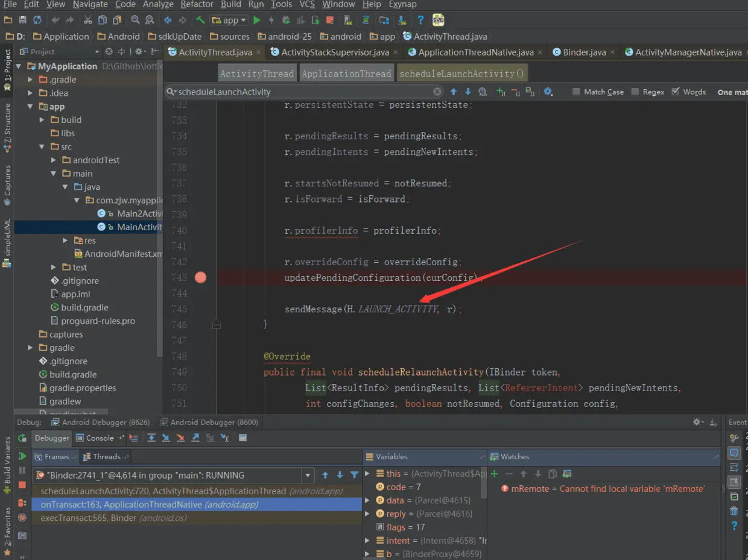
Task: Click the green Run app button
Action: pos(257,20)
